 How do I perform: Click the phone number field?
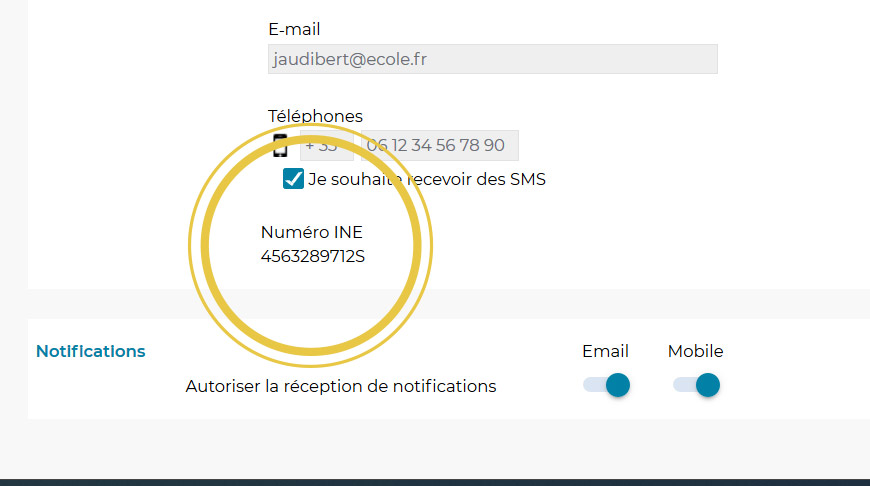[x=440, y=145]
